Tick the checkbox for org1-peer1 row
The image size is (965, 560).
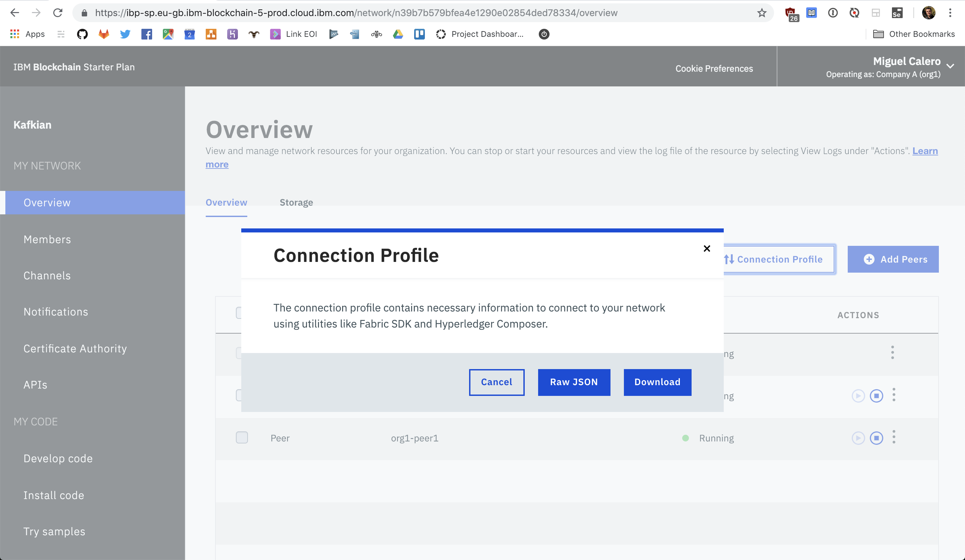coord(242,437)
